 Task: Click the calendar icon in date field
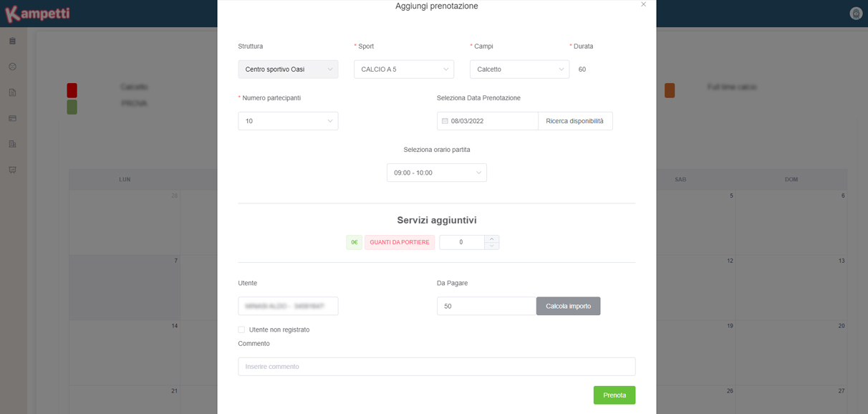pos(445,121)
